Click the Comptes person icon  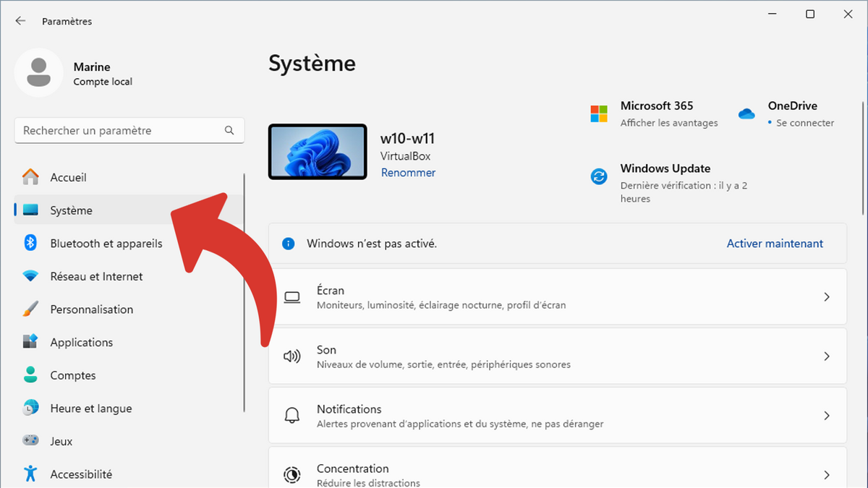(x=30, y=375)
